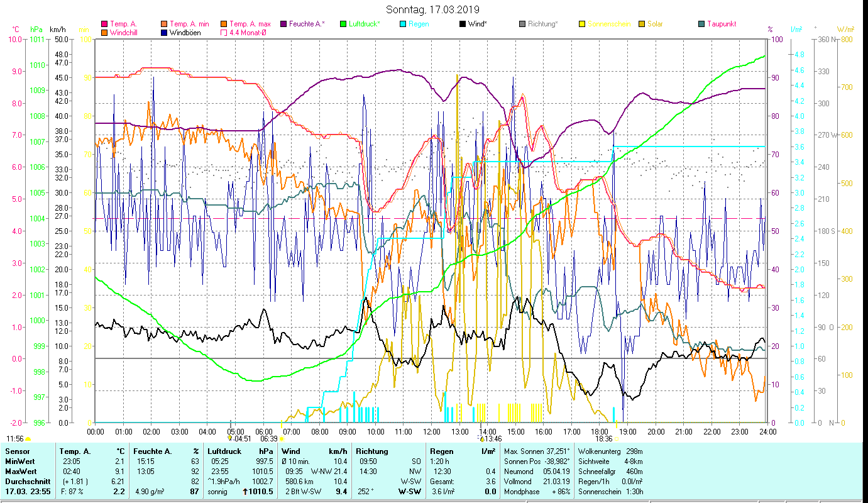Viewport: 868px width, 503px height.
Task: Click the 'Sonnenschein' legend label at the top
Action: pos(609,25)
